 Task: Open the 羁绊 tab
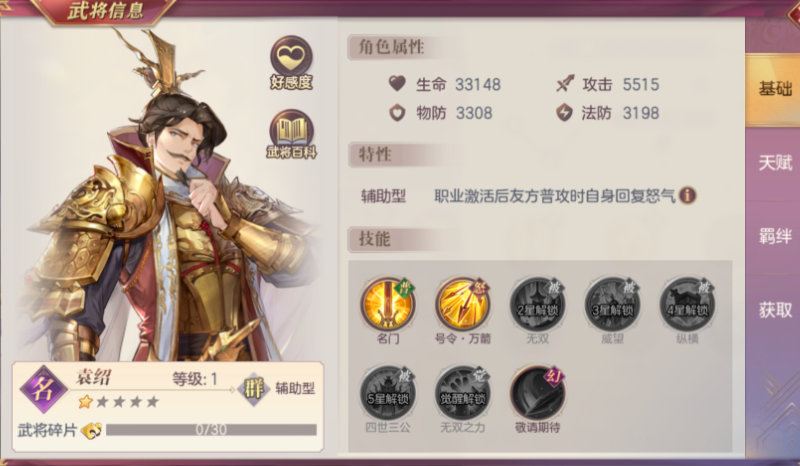click(773, 236)
